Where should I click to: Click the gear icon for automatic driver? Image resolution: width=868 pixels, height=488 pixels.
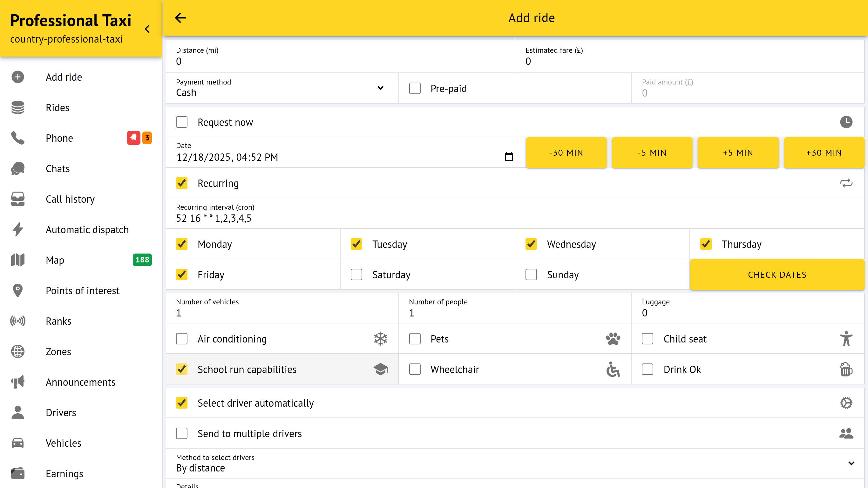click(x=846, y=403)
